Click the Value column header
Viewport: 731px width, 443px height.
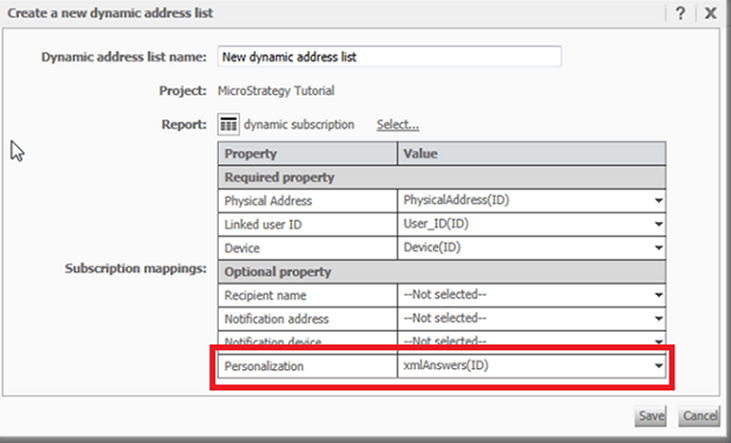pyautogui.click(x=531, y=154)
